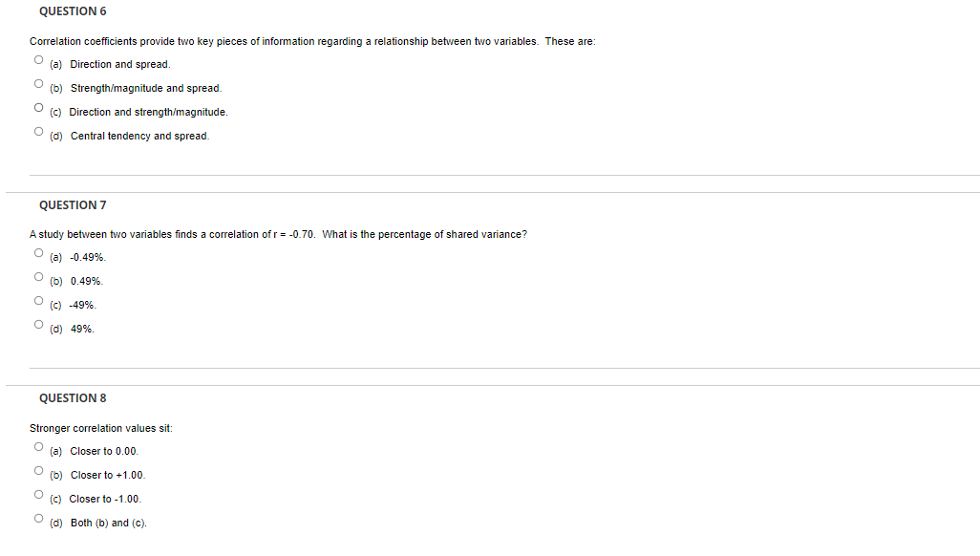This screenshot has height=556, width=980.
Task: Select answer (d) 49% for Question 7
Action: coord(37,323)
